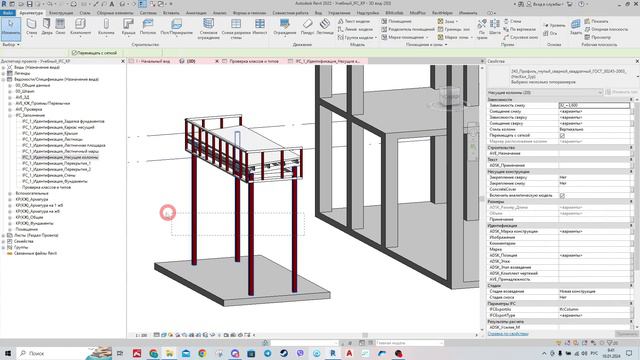This screenshot has height=360, width=640.
Task: Select the Ceiling (Потолок) tool
Action: click(148, 27)
